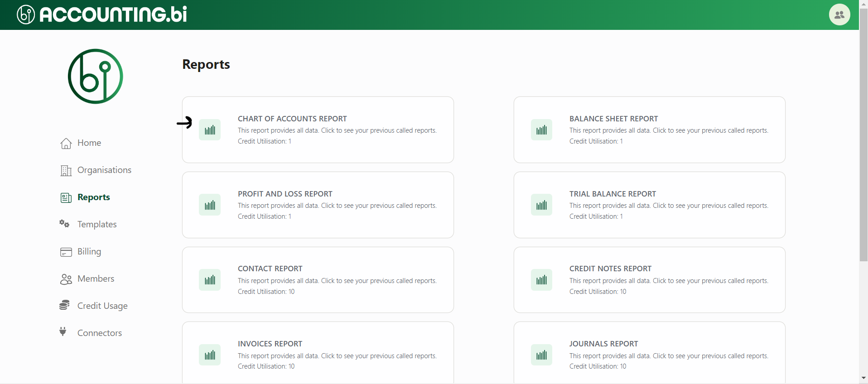The image size is (868, 384).
Task: Click description text of Chart of Accounts card
Action: click(x=337, y=130)
